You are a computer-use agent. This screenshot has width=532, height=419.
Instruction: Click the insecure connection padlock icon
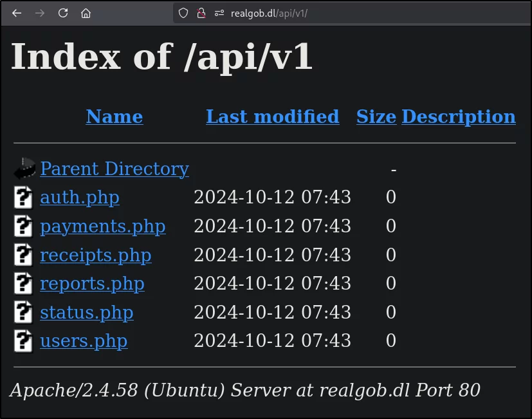(201, 14)
